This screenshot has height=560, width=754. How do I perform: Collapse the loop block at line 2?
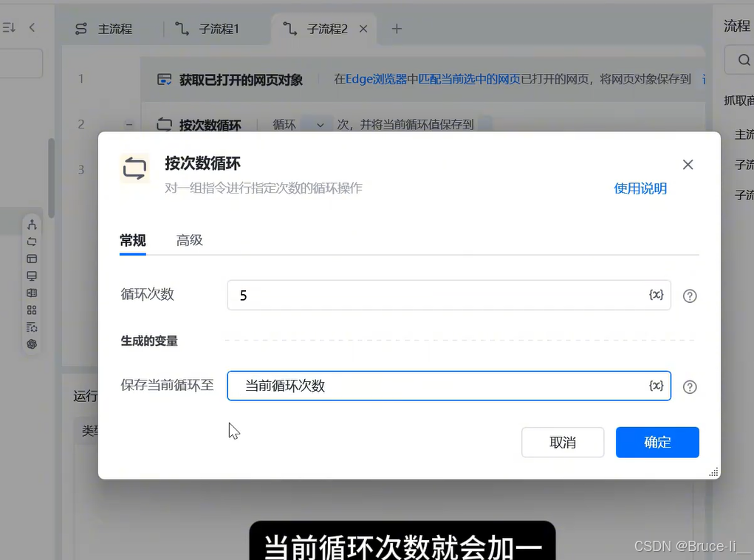point(129,125)
